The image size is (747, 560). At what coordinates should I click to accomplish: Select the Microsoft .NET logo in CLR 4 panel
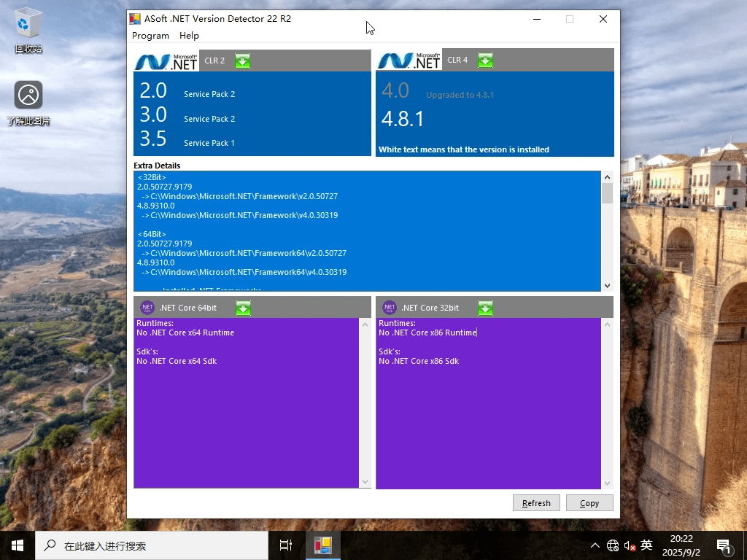pos(408,60)
